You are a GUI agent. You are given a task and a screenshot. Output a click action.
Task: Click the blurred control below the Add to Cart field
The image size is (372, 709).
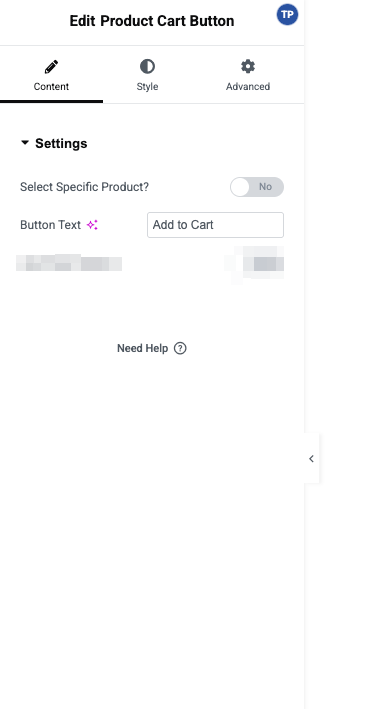pos(256,264)
